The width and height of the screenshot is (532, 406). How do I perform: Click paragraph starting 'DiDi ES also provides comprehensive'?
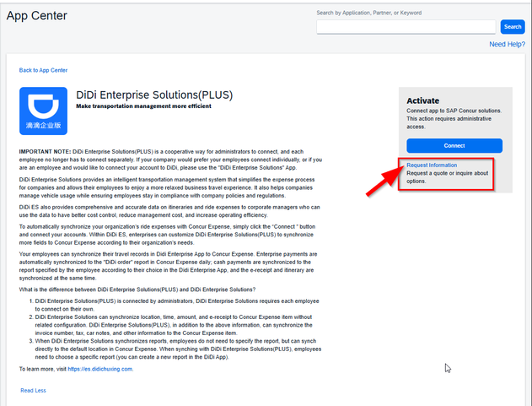169,211
